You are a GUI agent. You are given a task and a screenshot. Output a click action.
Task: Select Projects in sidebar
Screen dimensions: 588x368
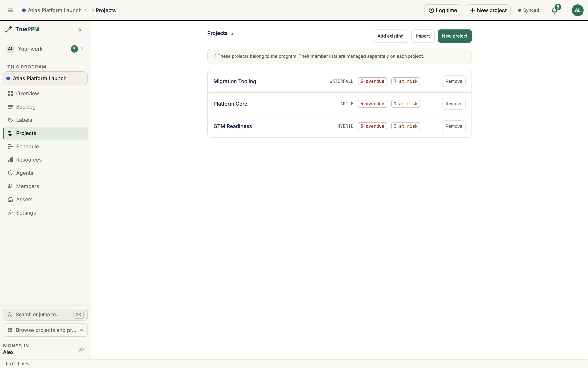[x=45, y=133]
